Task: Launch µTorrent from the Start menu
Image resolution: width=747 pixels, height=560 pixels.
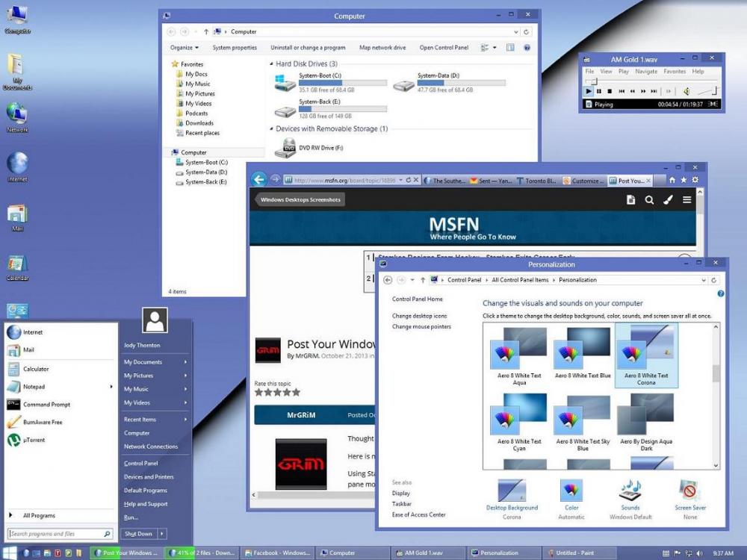Action: [36, 440]
